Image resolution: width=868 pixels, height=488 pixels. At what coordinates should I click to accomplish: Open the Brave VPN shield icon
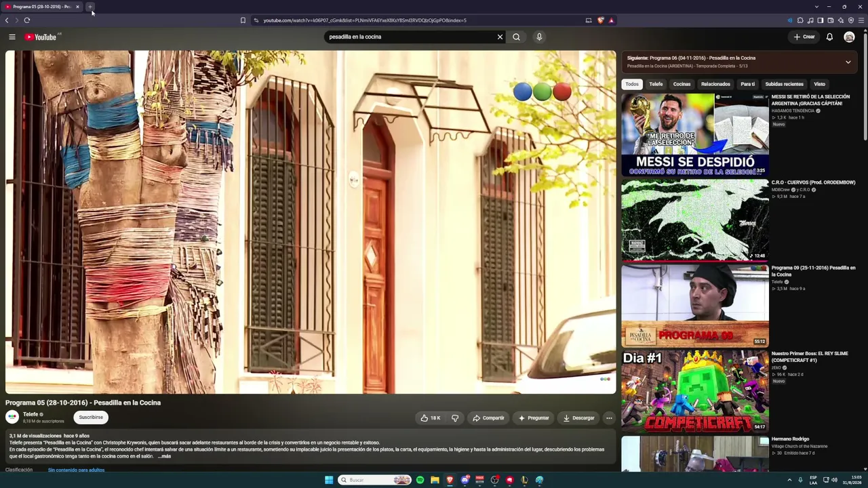pyautogui.click(x=851, y=20)
